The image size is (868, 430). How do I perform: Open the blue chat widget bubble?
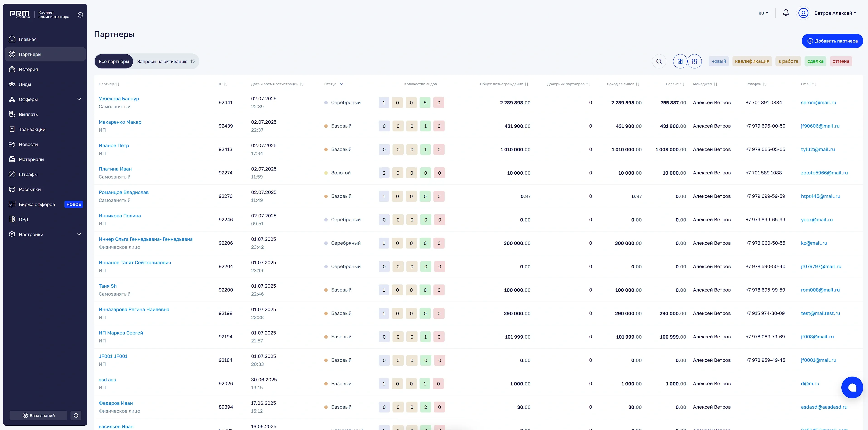click(852, 387)
